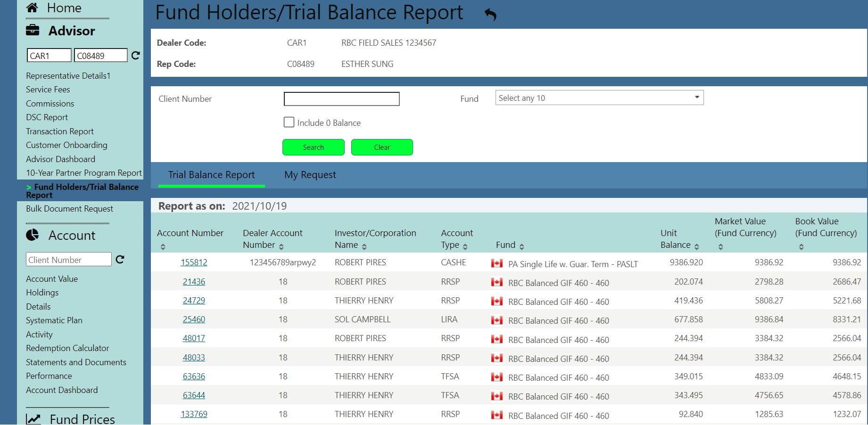This screenshot has width=868, height=425.
Task: Open Representative Details1 menu item
Action: [x=68, y=76]
